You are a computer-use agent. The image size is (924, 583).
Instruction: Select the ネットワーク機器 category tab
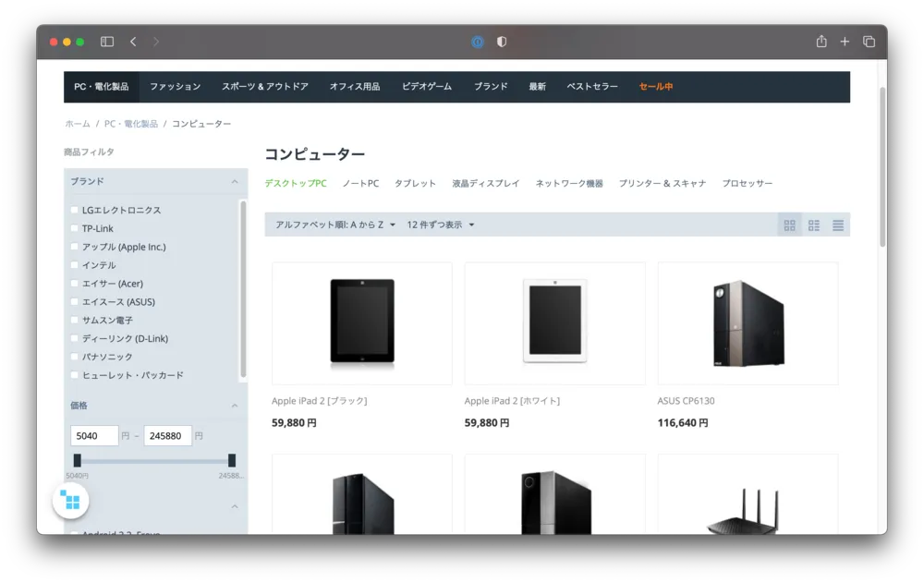[x=569, y=183]
